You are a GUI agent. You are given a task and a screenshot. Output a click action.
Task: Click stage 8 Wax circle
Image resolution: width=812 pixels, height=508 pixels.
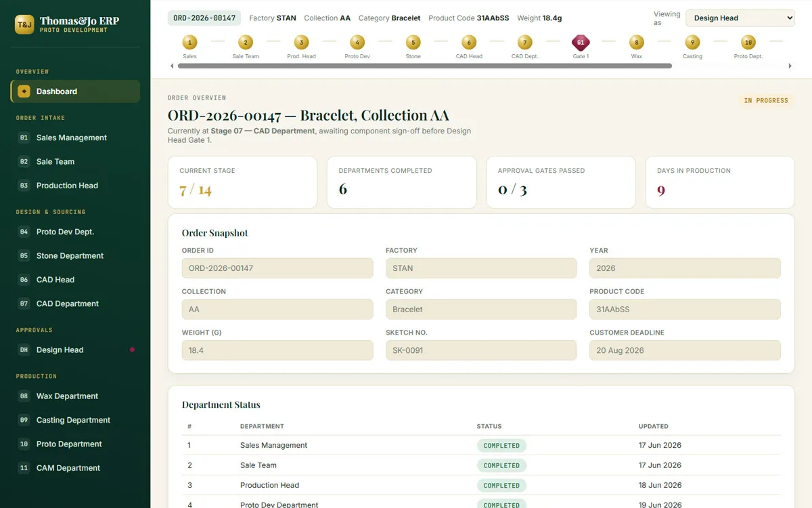point(636,42)
